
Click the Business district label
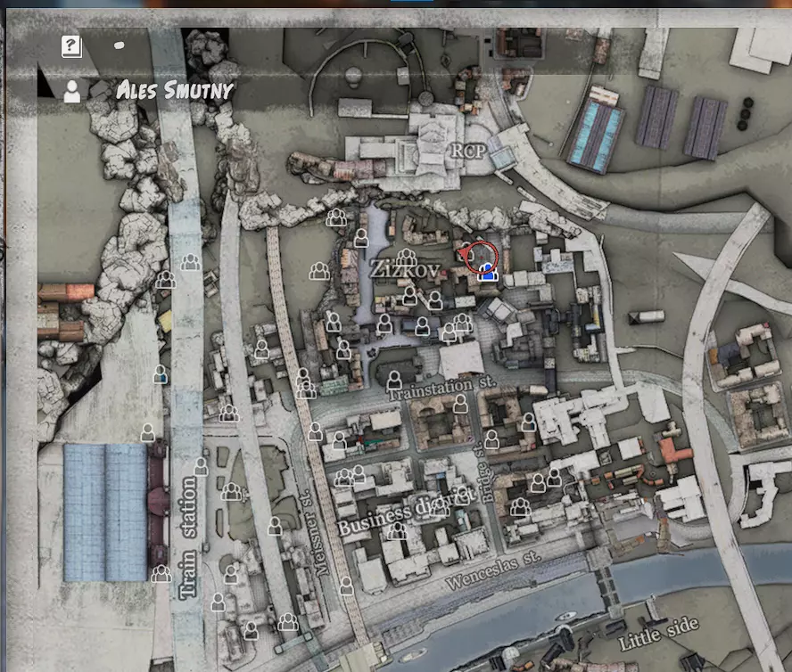tap(407, 512)
